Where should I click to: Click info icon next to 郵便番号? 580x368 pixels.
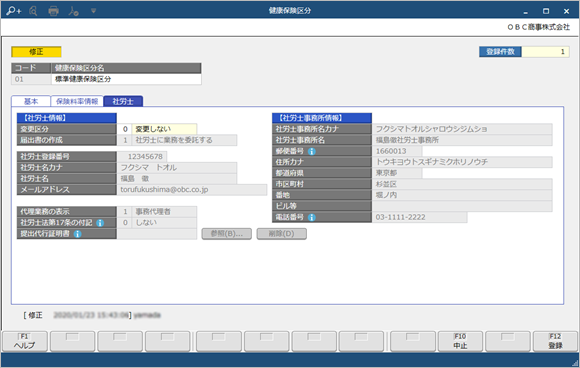312,151
